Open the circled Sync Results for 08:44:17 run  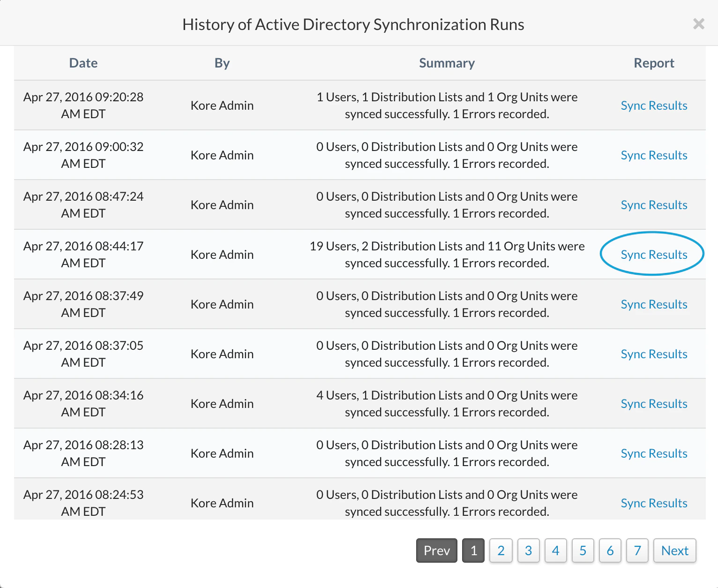click(654, 254)
